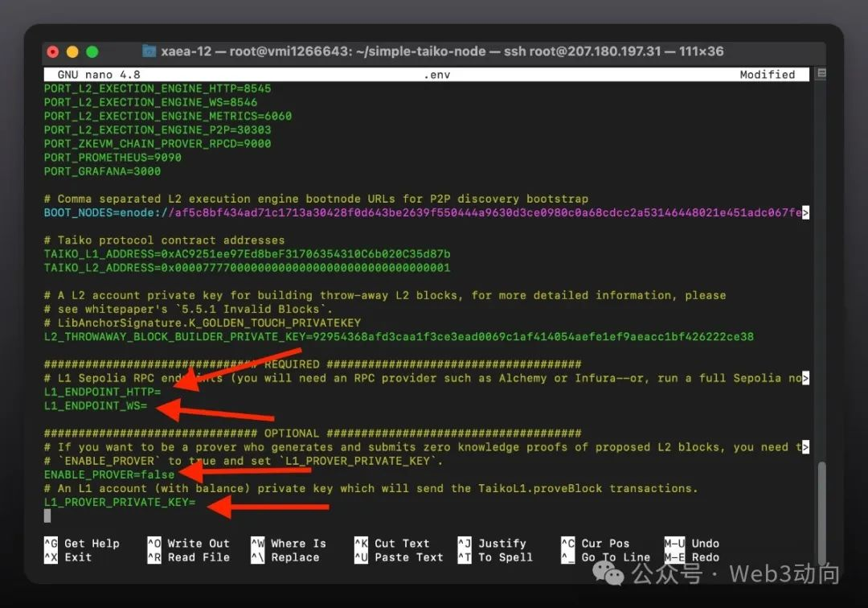Select the ^O Write Out shortcut

coord(189,544)
